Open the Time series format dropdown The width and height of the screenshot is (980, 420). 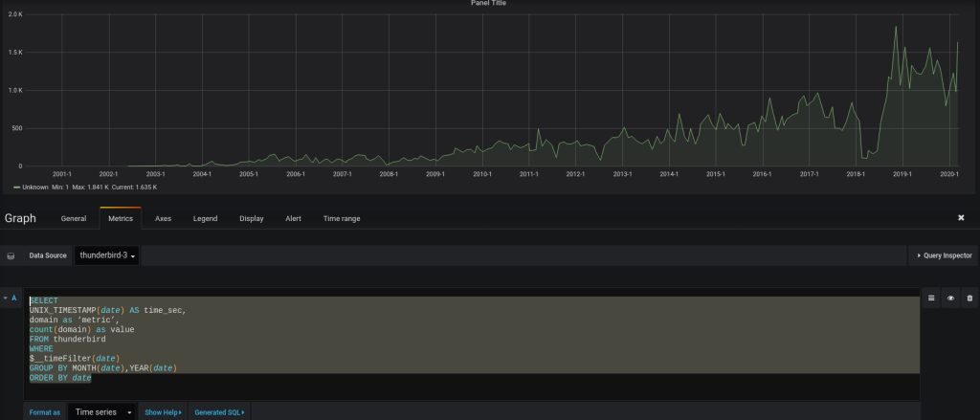tap(104, 412)
